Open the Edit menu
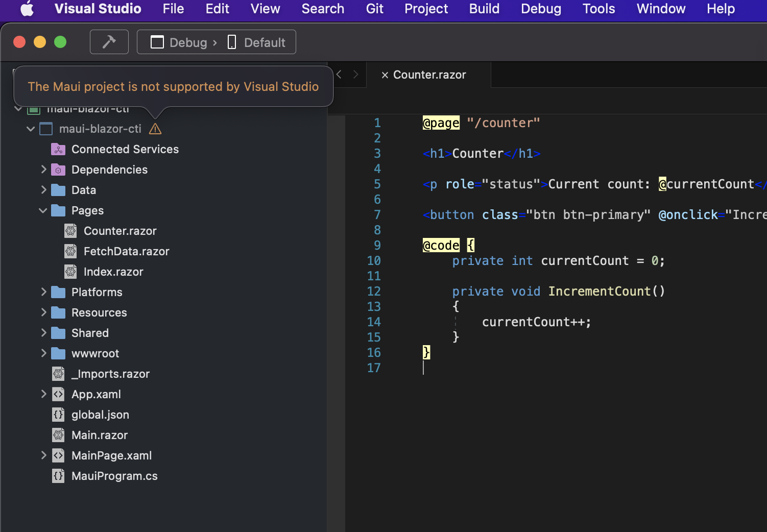767x532 pixels. click(217, 9)
